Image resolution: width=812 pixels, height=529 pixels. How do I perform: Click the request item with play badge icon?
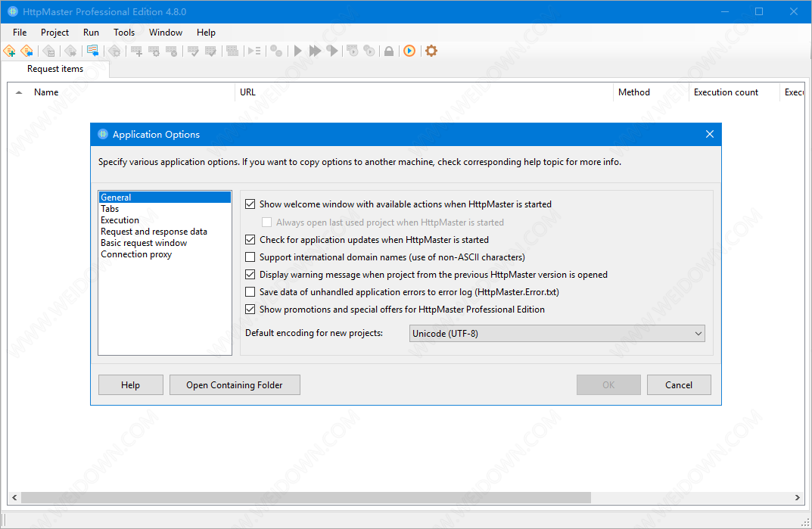point(353,51)
